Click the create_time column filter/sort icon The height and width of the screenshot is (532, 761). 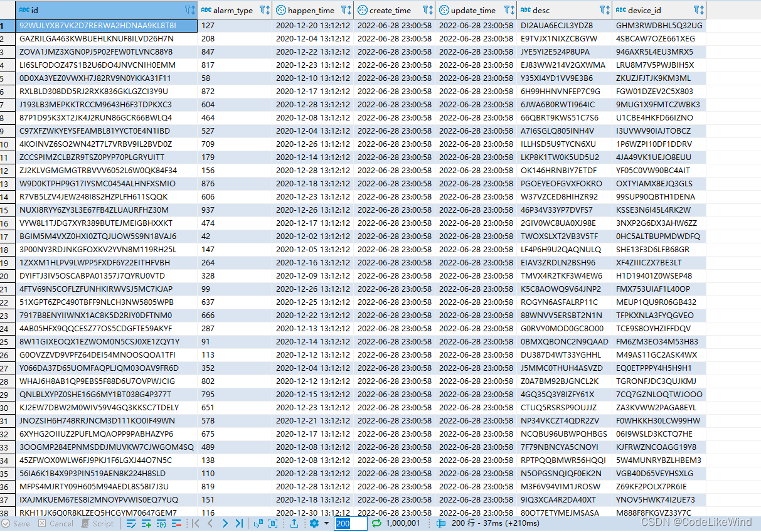point(427,10)
